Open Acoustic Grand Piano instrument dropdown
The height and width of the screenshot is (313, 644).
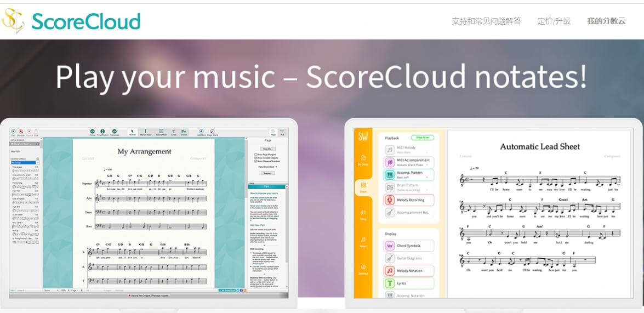[412, 164]
